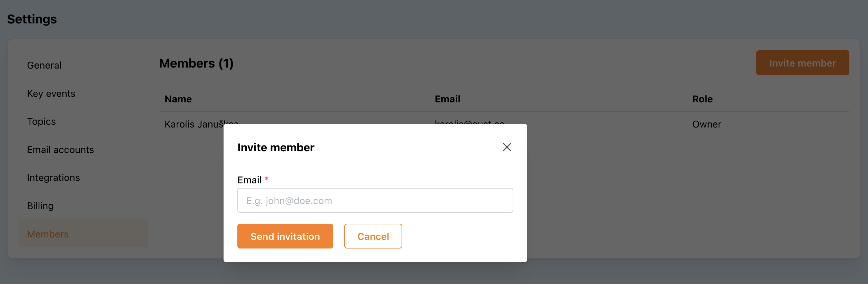Click the Email input field
Screen dimensions: 868x284
pos(375,200)
